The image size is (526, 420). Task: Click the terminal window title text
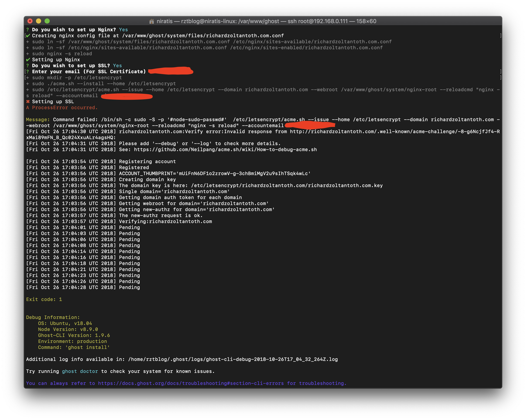(x=266, y=21)
